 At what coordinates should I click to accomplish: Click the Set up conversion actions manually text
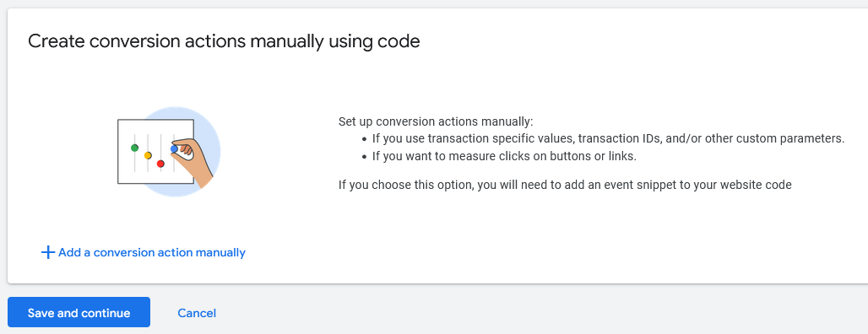point(436,121)
